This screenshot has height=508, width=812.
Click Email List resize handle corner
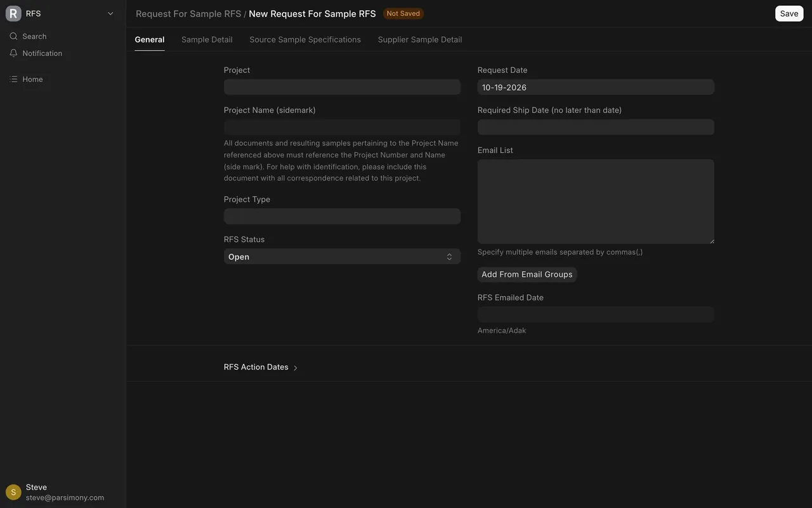click(x=711, y=241)
